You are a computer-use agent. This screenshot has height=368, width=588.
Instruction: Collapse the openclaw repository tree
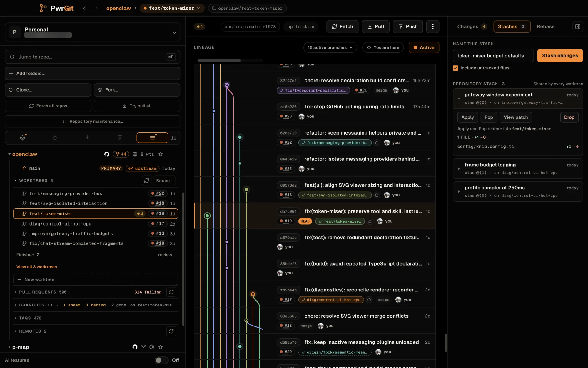(9, 154)
